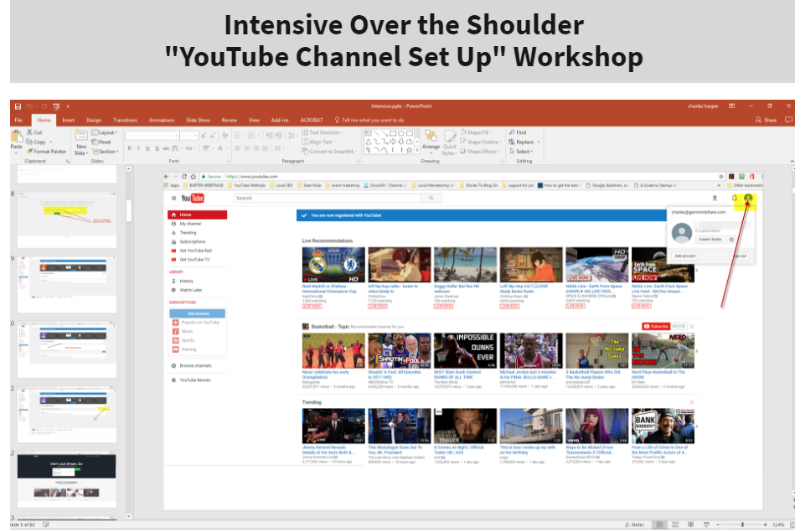Collapse the ribbon with the chevron
This screenshot has width=795, height=532.
coord(792,161)
